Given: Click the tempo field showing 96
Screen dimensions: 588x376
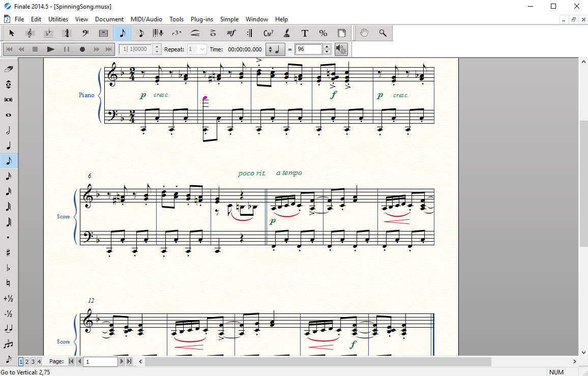Looking at the screenshot, I should pos(309,49).
